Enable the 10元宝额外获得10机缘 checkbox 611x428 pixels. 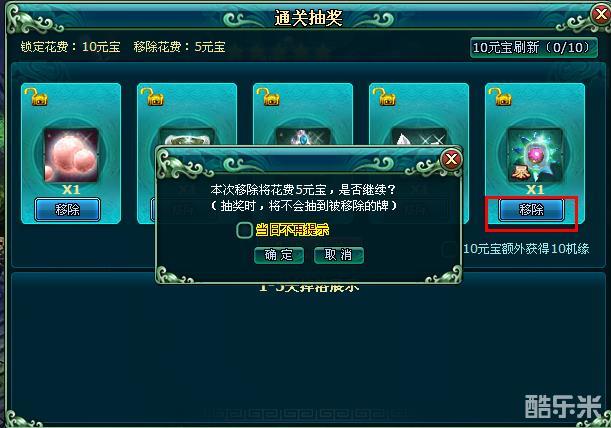[x=450, y=249]
